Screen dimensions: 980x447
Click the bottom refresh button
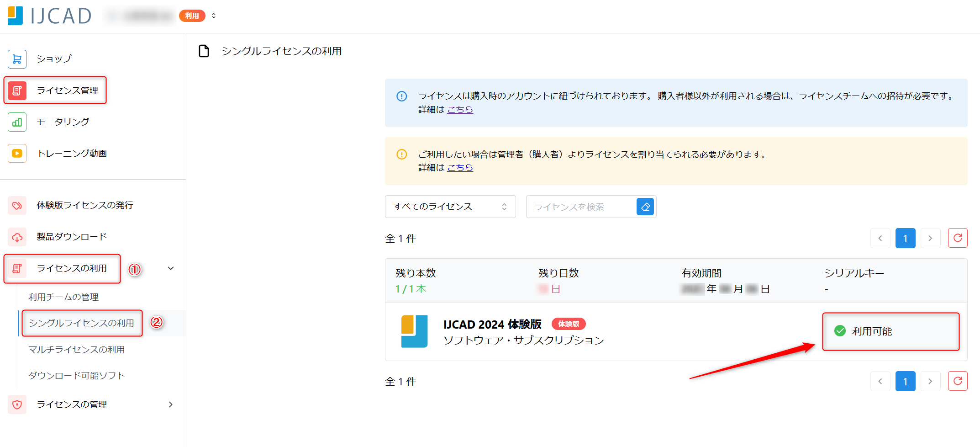tap(958, 381)
